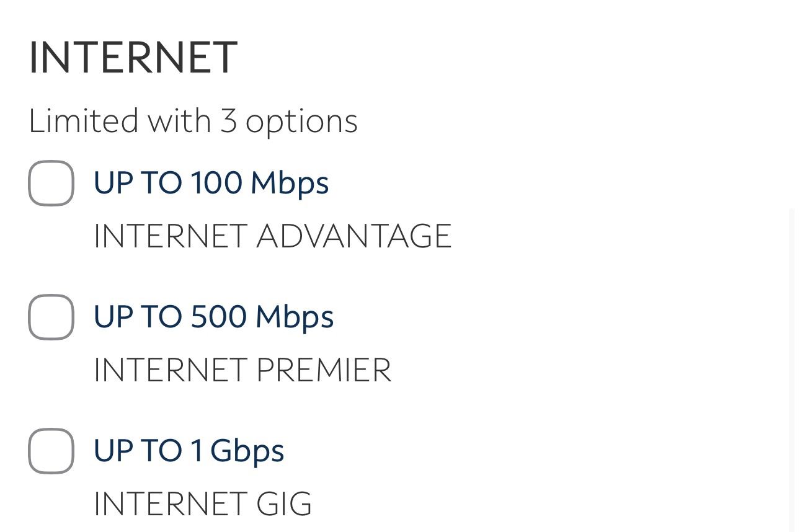Enable the Internet Advantage option box

51,183
